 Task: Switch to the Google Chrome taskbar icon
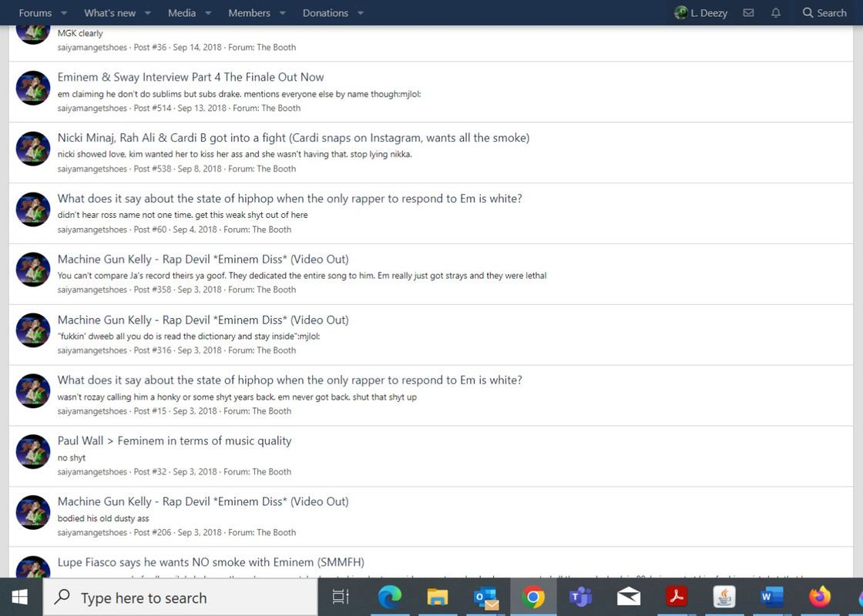pos(533,598)
